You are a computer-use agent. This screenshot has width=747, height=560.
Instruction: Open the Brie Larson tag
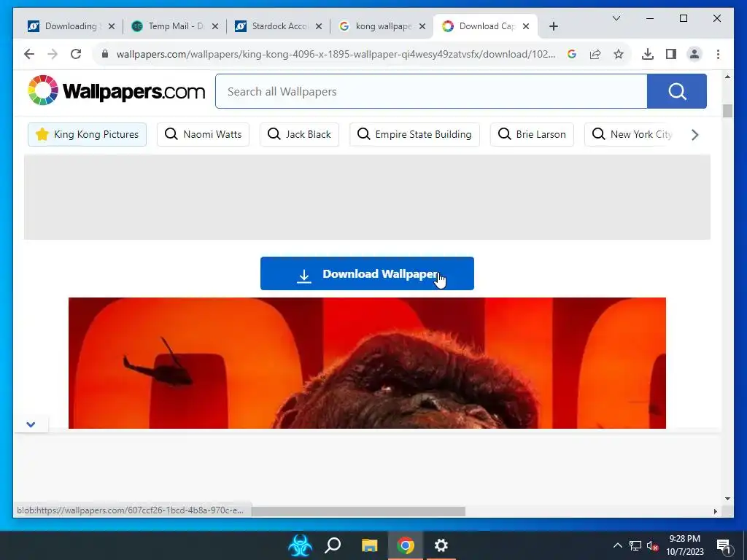[x=532, y=134]
